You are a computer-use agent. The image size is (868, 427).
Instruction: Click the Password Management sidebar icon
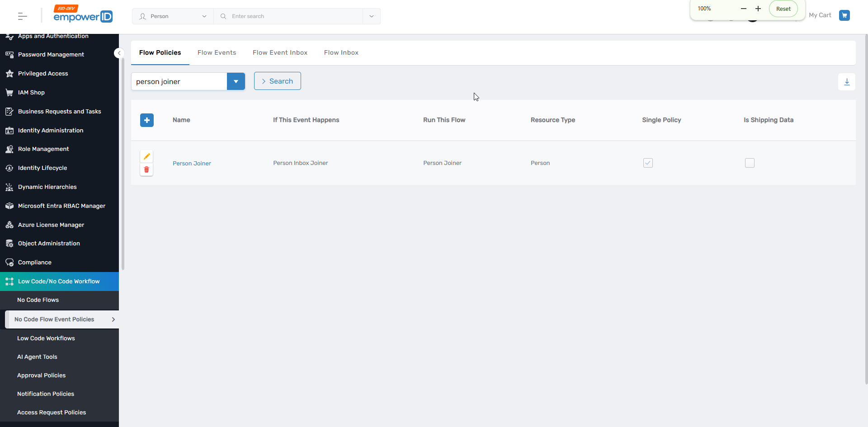[x=9, y=55]
